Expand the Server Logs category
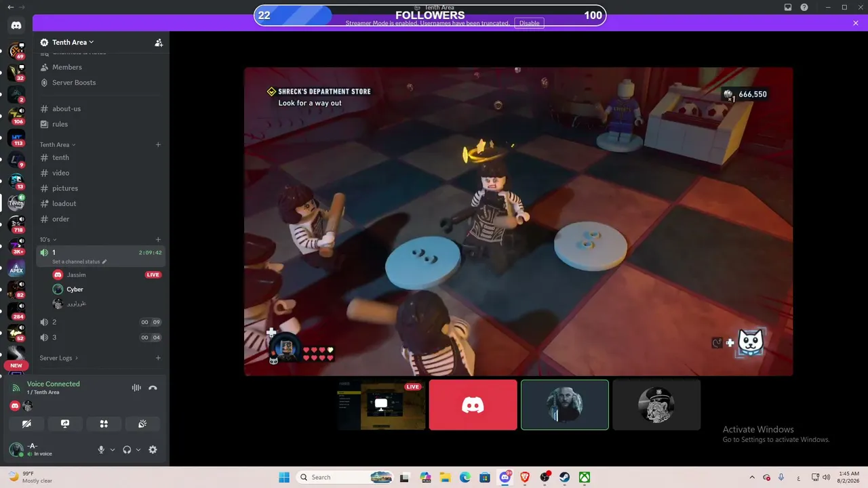 click(58, 358)
